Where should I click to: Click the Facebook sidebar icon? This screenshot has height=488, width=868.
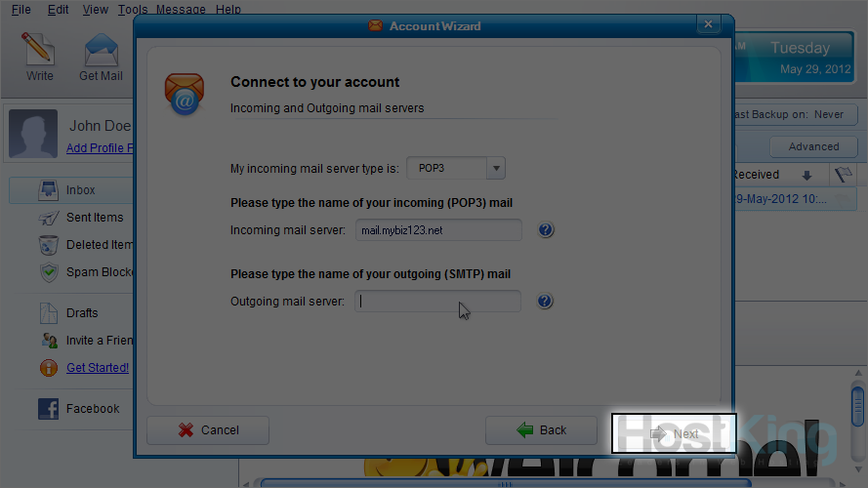[x=49, y=409]
